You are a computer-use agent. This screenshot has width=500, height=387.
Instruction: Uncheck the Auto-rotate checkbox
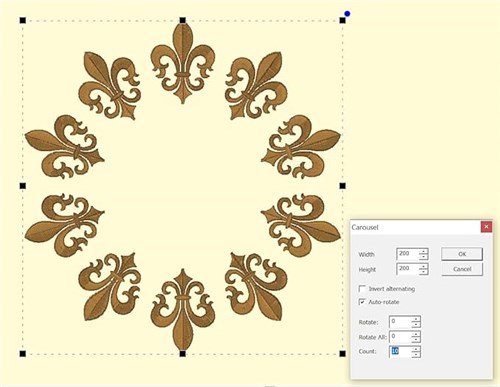tap(362, 302)
